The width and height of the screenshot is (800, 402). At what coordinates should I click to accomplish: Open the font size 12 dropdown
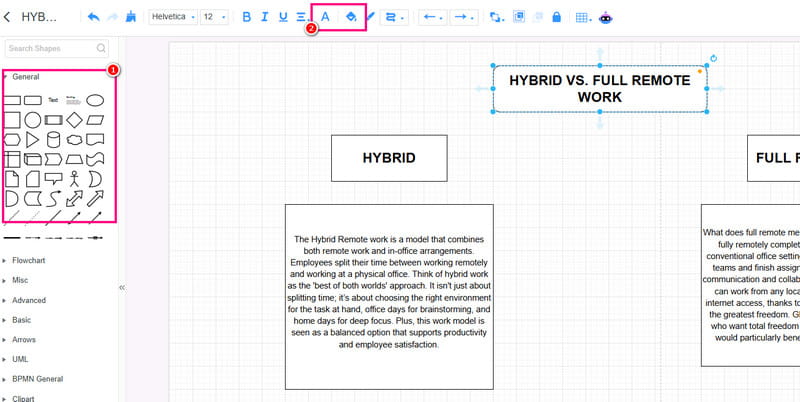214,17
